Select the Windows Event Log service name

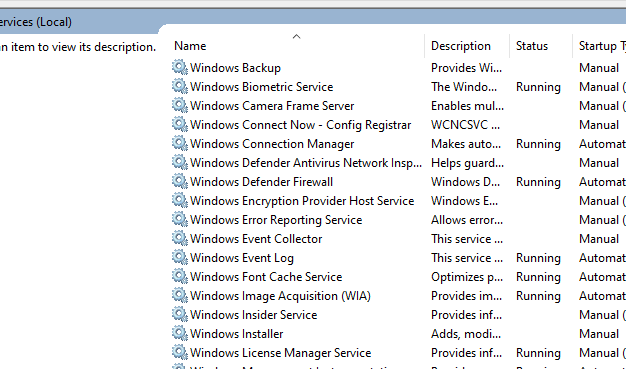click(x=242, y=258)
